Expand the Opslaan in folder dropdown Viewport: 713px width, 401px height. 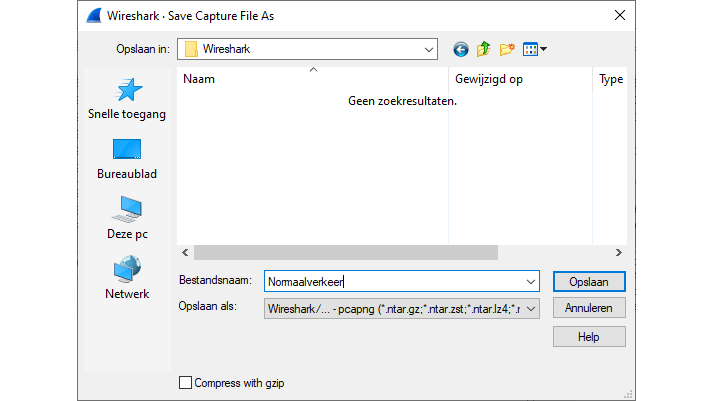(429, 49)
